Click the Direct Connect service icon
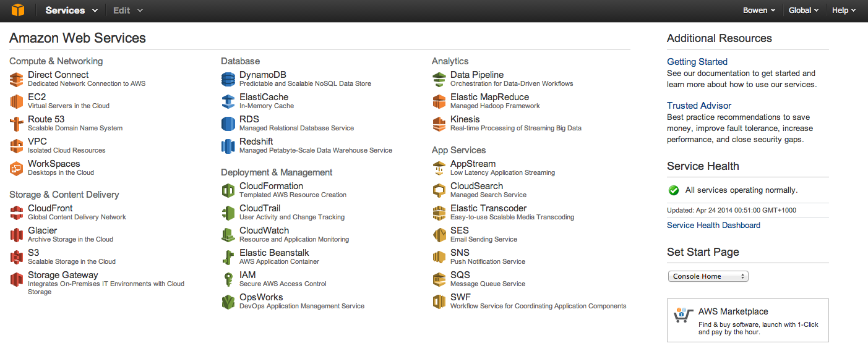 coord(17,79)
